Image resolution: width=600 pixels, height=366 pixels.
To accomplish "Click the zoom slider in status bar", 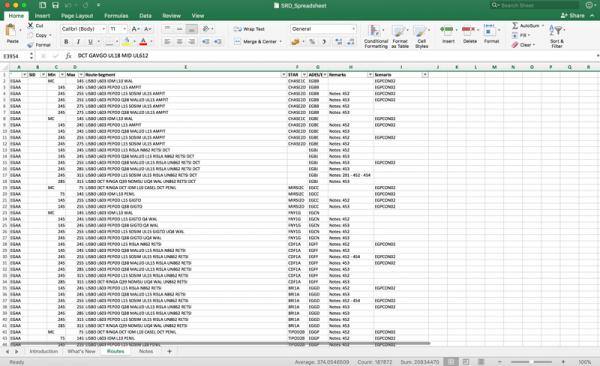I will click(x=532, y=362).
